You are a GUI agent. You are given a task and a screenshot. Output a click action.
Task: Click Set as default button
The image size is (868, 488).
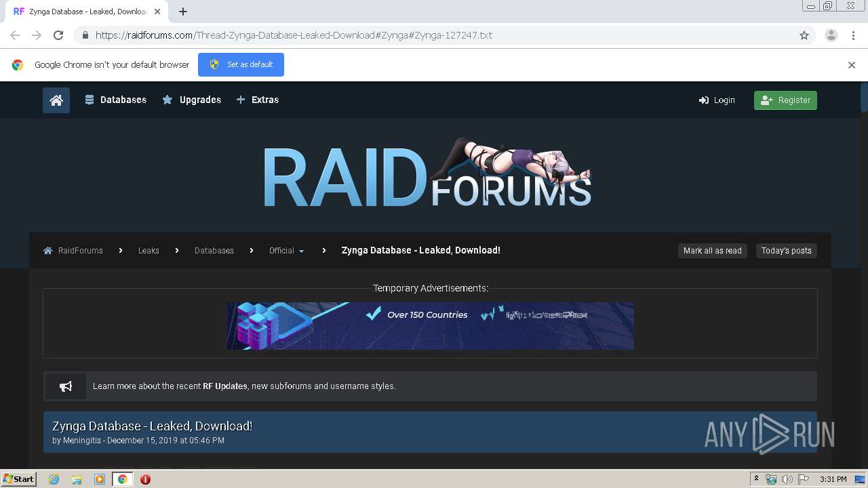241,64
